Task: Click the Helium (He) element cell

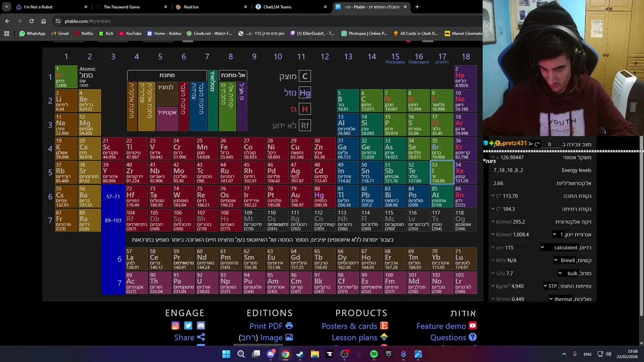Action: click(x=465, y=77)
